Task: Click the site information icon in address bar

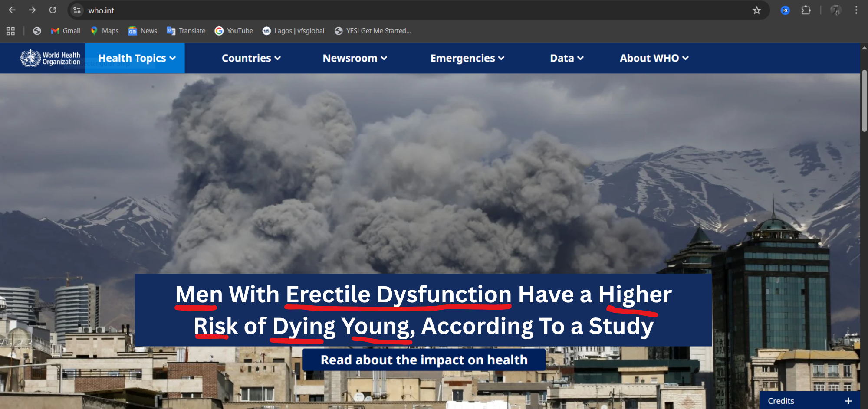Action: tap(77, 10)
